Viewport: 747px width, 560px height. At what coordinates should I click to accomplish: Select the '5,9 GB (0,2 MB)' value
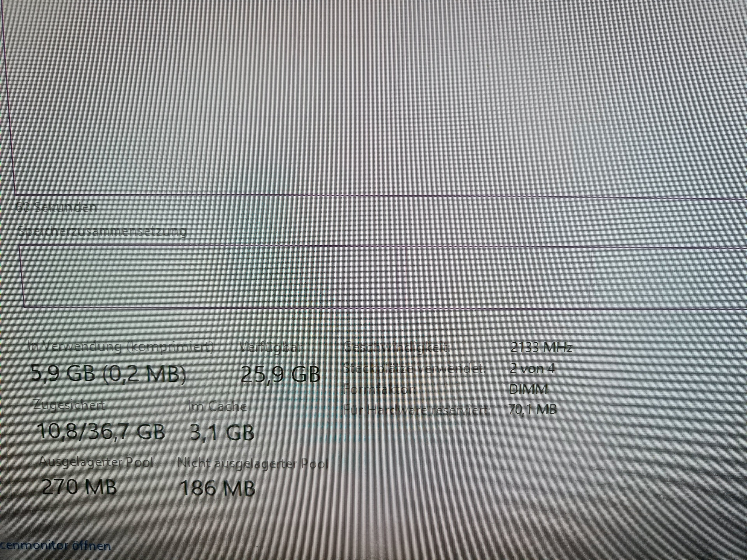(x=108, y=374)
